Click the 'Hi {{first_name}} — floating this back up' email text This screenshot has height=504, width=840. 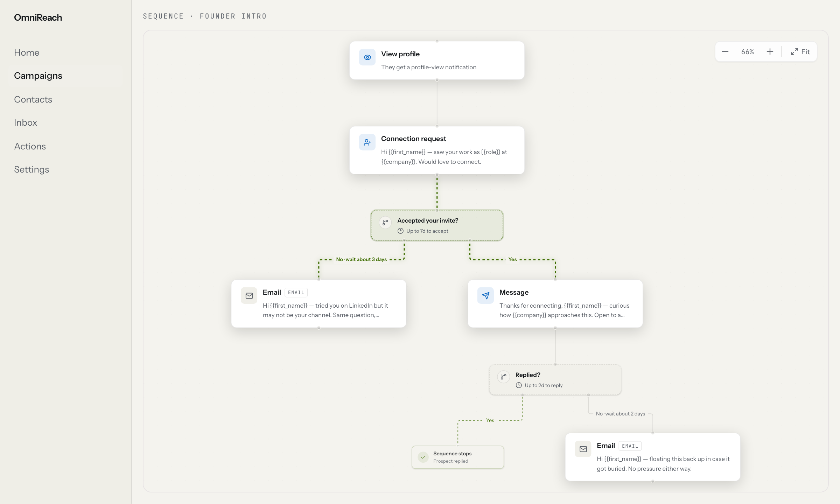[663, 464]
